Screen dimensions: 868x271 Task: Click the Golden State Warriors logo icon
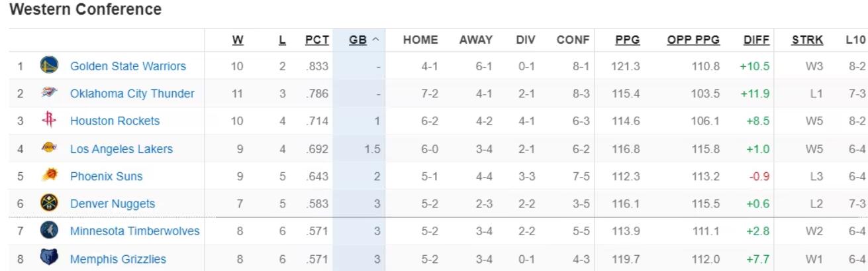[x=49, y=66]
